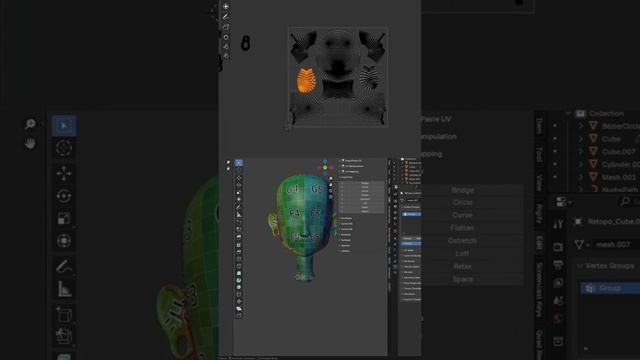Image resolution: width=640 pixels, height=360 pixels.
Task: Click the large blurred Circle button
Action: pyautogui.click(x=462, y=202)
